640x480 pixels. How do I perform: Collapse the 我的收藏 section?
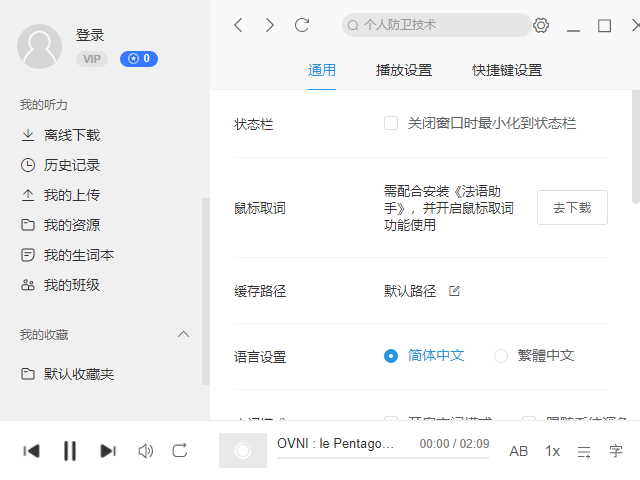184,334
